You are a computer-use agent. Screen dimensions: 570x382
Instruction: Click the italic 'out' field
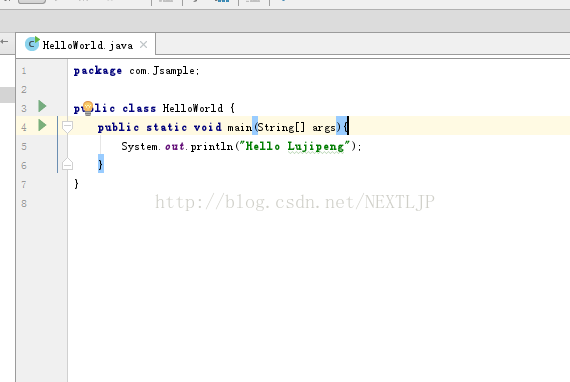(174, 146)
